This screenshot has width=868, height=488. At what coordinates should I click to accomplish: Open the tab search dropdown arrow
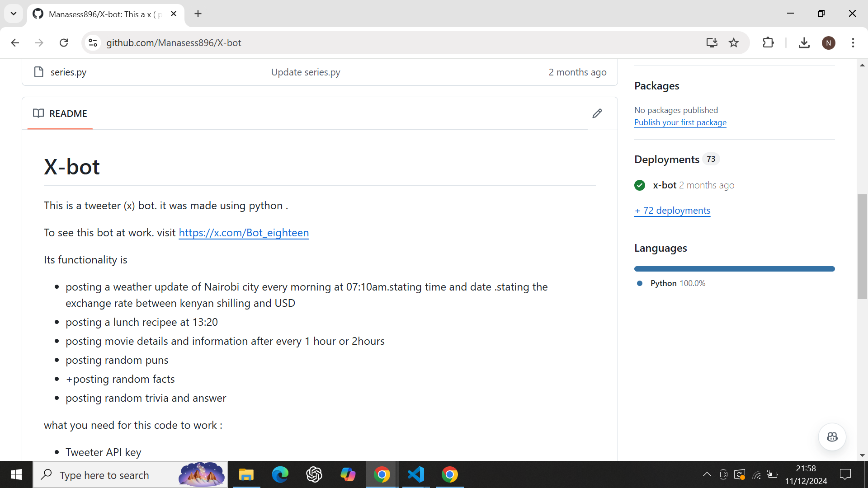[x=14, y=14]
